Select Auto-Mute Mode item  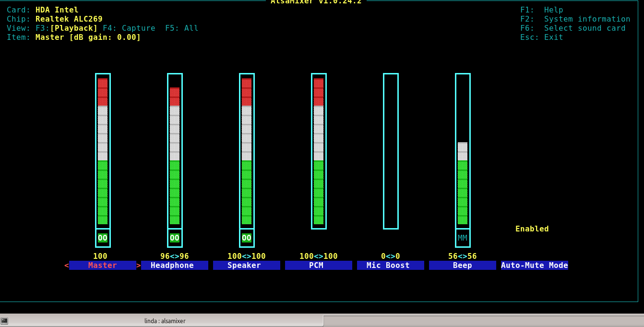(534, 266)
